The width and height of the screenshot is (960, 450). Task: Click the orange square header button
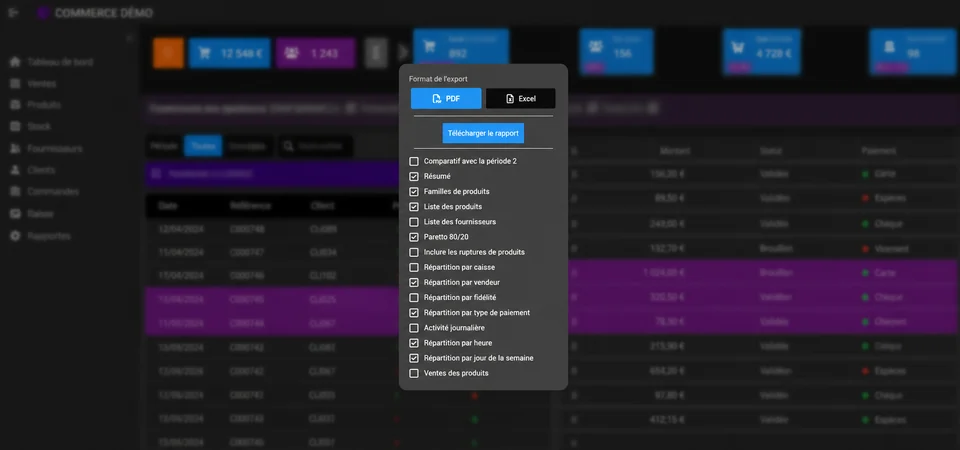pyautogui.click(x=168, y=53)
